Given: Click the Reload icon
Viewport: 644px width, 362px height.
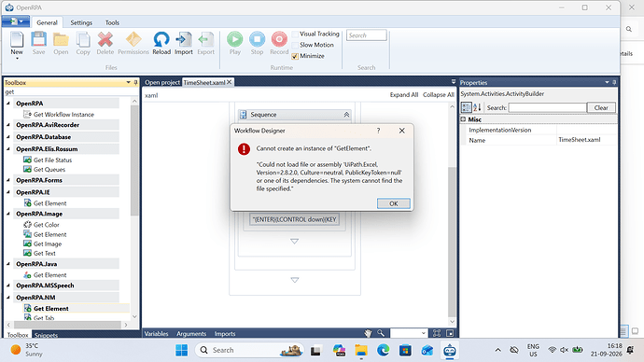Looking at the screenshot, I should point(161,40).
